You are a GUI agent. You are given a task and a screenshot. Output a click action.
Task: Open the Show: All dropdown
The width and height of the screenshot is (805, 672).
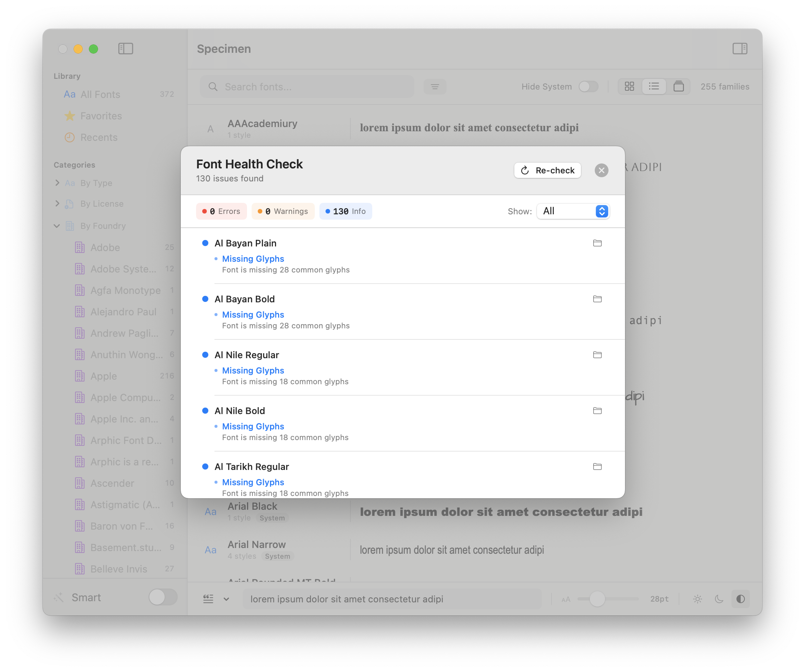(x=573, y=211)
